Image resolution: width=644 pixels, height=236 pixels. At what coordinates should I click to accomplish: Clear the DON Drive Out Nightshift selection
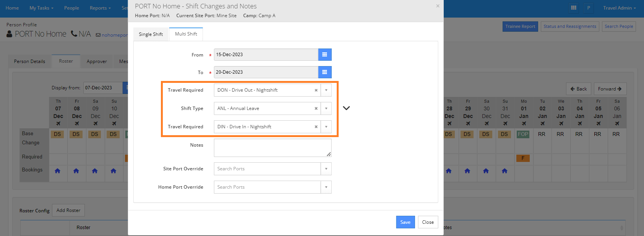click(316, 91)
